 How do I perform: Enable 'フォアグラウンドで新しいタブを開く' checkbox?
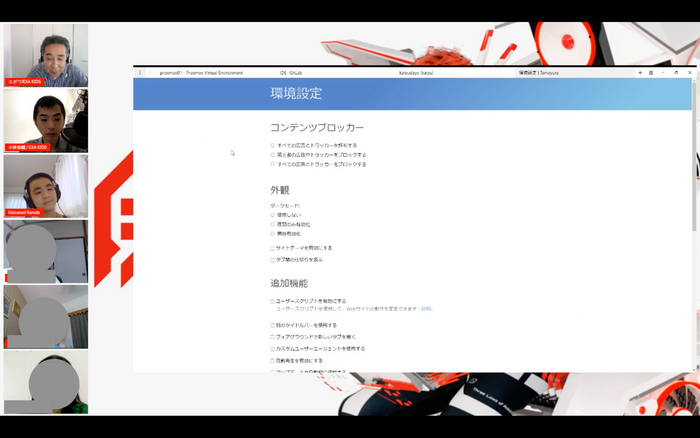(x=272, y=337)
